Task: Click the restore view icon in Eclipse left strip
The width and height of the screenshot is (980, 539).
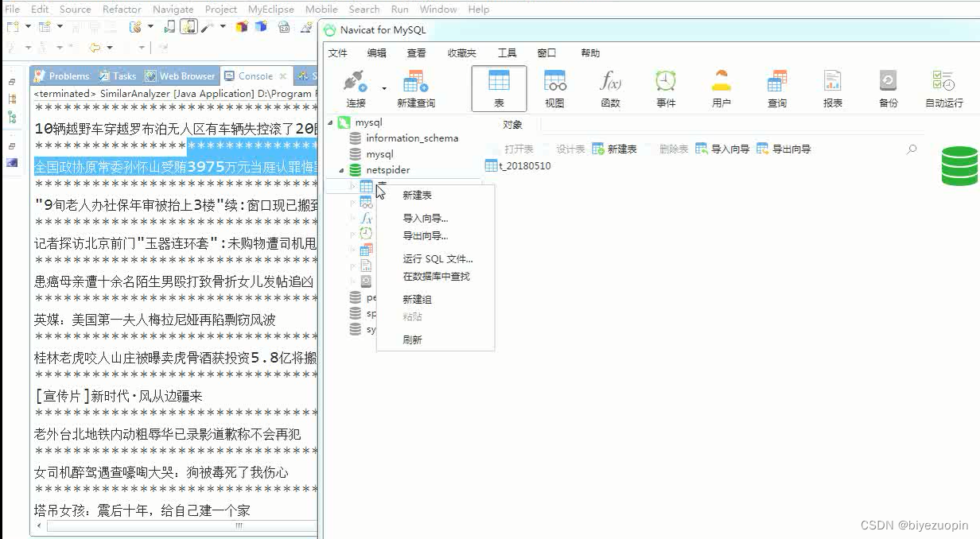Action: 12,82
